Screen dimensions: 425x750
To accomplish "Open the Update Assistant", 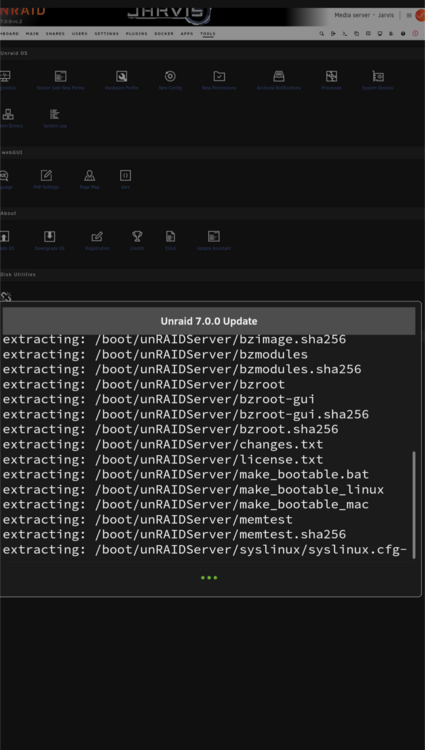I will click(214, 241).
